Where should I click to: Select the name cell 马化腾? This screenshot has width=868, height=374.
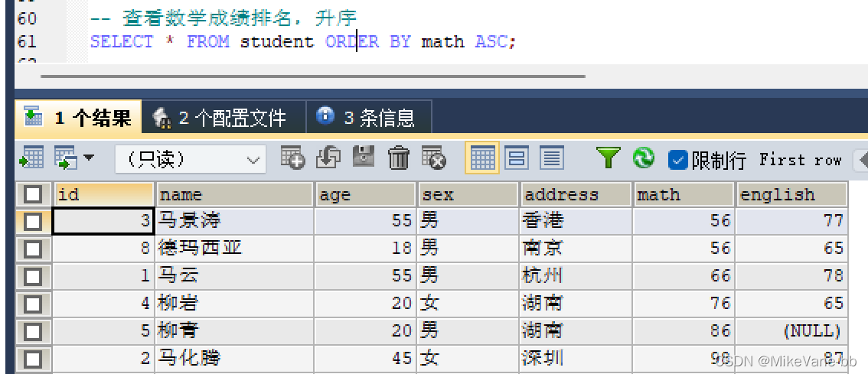235,359
